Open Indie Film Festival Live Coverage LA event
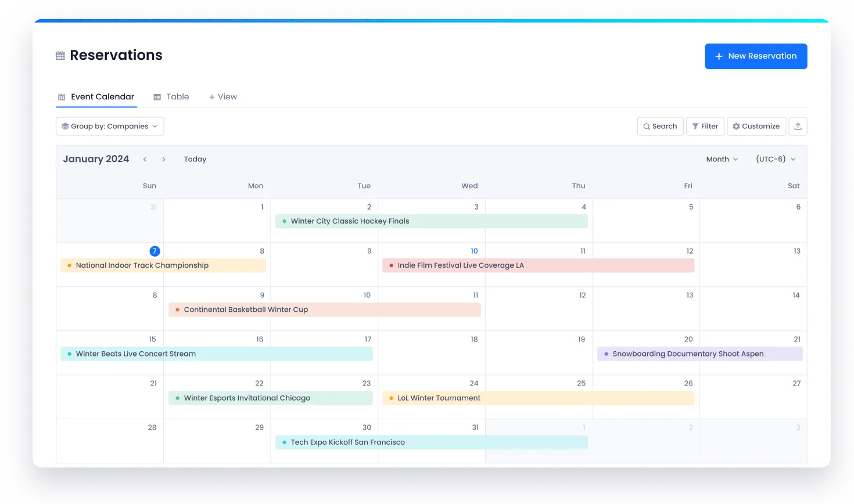854x504 pixels. [x=539, y=265]
